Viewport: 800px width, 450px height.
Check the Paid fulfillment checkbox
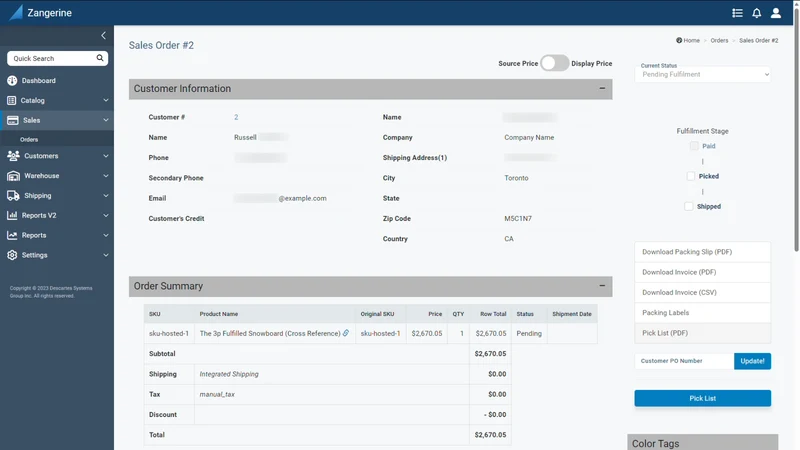coord(694,146)
